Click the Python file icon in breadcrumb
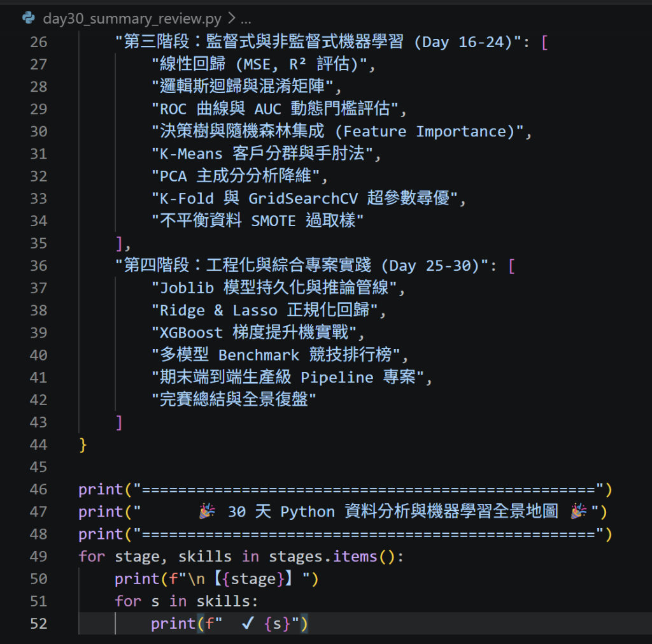652x644 pixels. [28, 18]
